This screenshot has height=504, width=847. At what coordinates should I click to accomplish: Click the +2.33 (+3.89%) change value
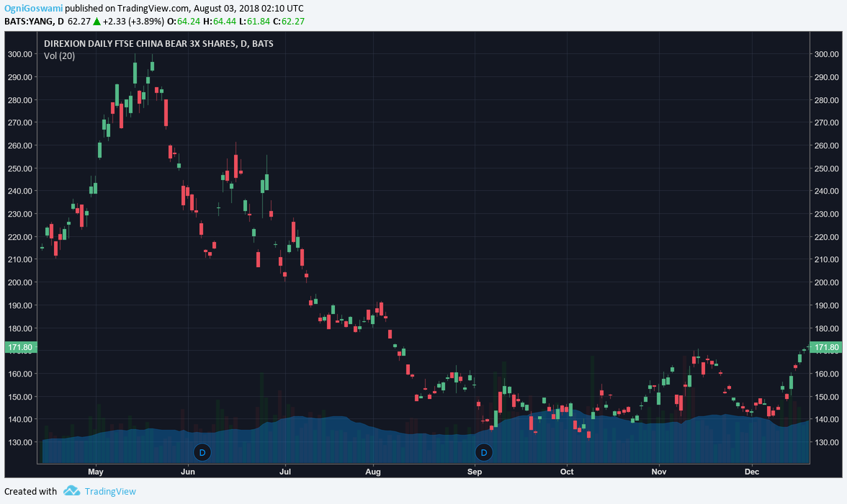[x=133, y=22]
